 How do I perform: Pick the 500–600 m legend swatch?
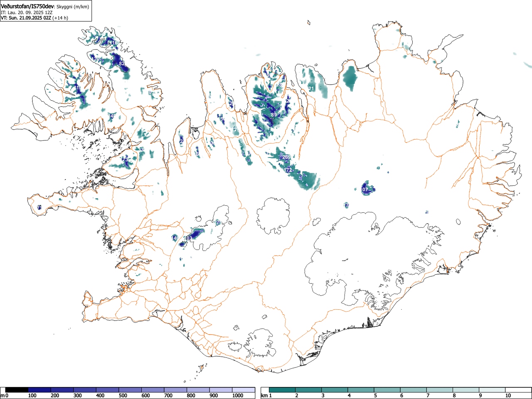(x=130, y=390)
